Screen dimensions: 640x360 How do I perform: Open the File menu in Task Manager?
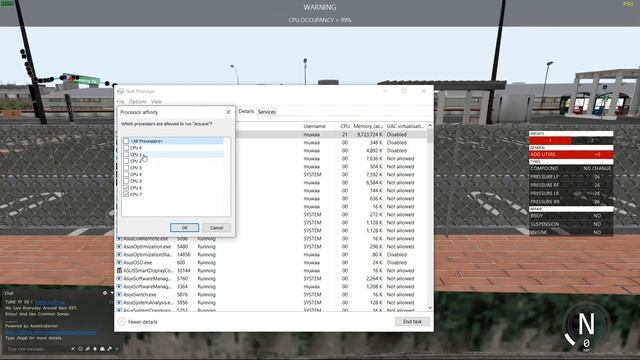(x=120, y=101)
